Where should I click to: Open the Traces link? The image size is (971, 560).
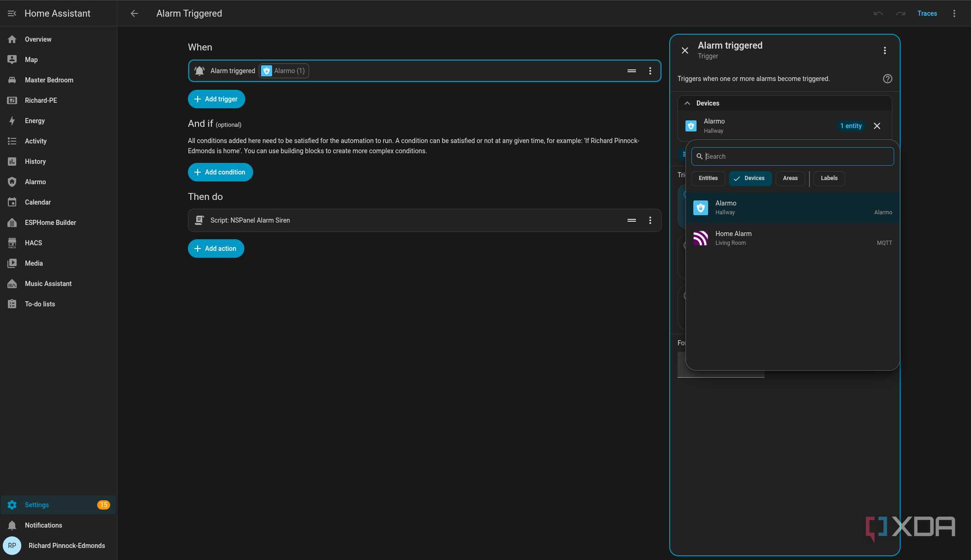pos(927,13)
